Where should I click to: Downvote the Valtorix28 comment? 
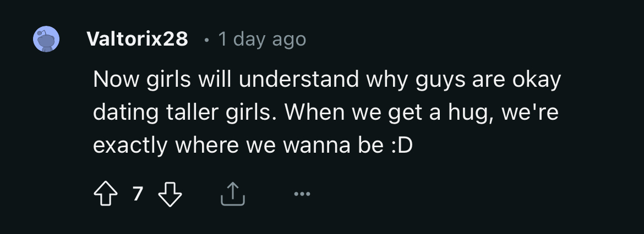(x=170, y=194)
